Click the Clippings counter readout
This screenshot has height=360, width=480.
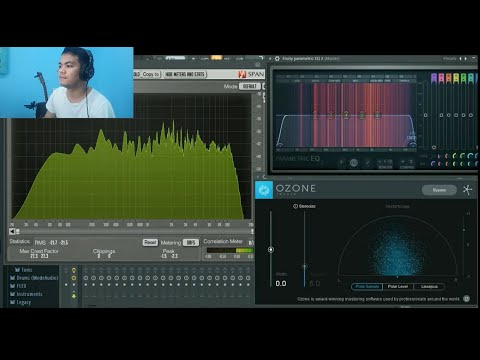[x=104, y=253]
